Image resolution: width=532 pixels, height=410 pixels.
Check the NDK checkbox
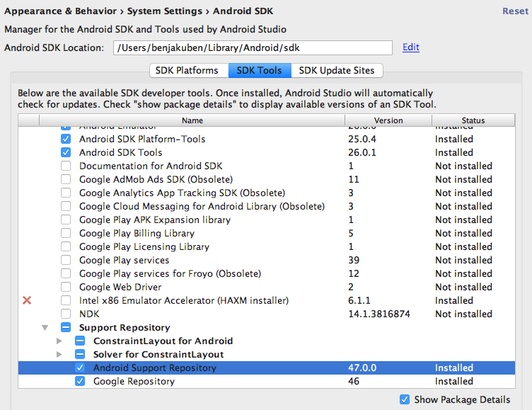66,314
